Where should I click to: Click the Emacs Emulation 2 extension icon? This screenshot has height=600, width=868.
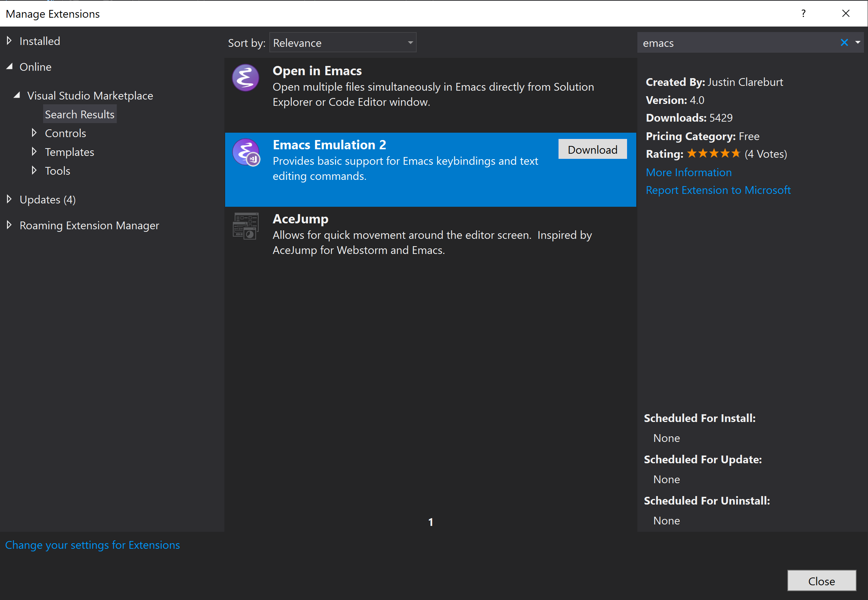[x=246, y=152]
